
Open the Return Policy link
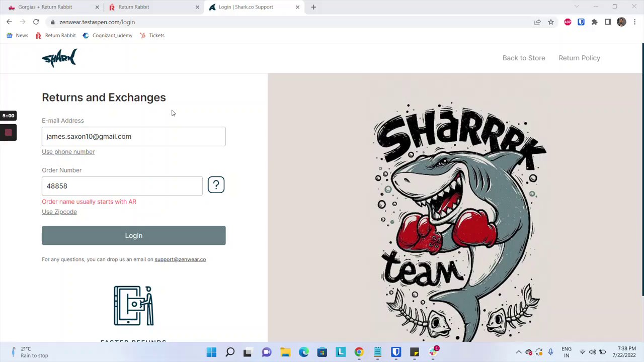[579, 58]
